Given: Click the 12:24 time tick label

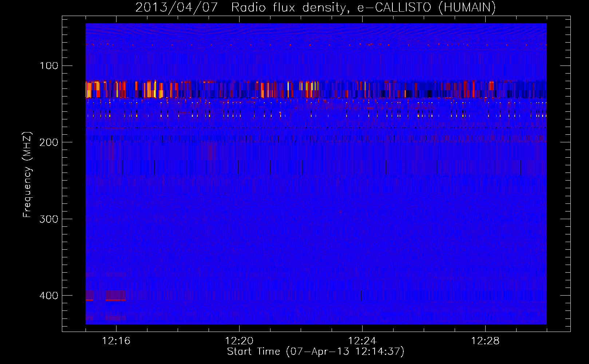Looking at the screenshot, I should (x=362, y=341).
